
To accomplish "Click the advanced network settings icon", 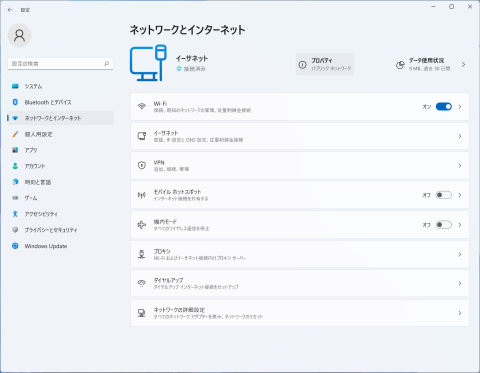I will click(x=142, y=313).
